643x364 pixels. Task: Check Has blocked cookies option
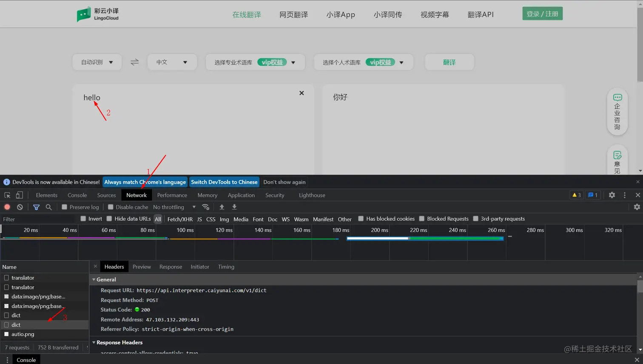pos(361,219)
